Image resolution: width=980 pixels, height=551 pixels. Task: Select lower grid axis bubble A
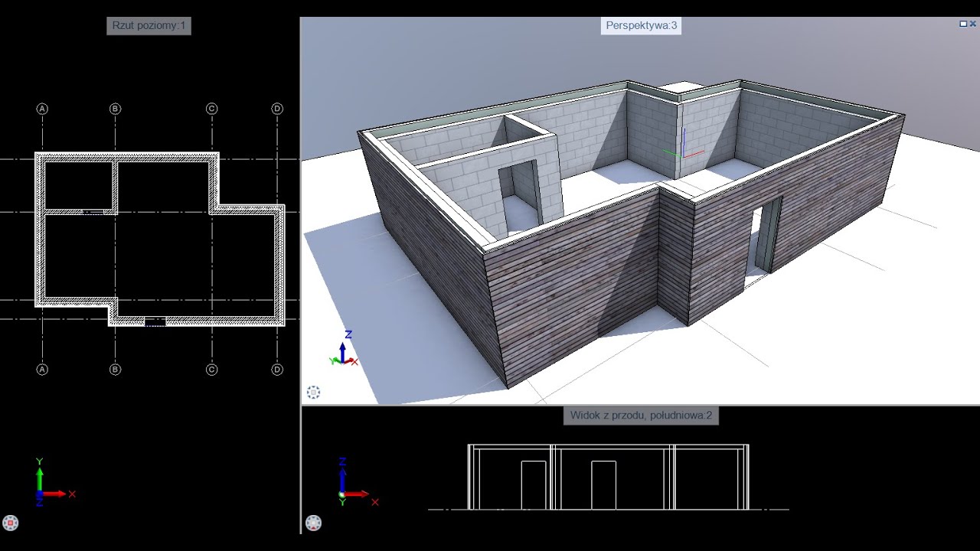point(42,370)
